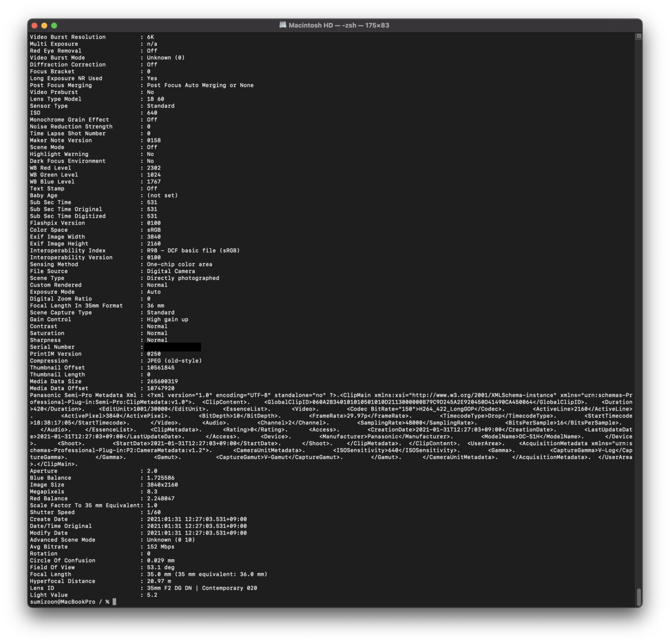The width and height of the screenshot is (670, 644).
Task: Click the "Create Date" label
Action: click(x=49, y=519)
